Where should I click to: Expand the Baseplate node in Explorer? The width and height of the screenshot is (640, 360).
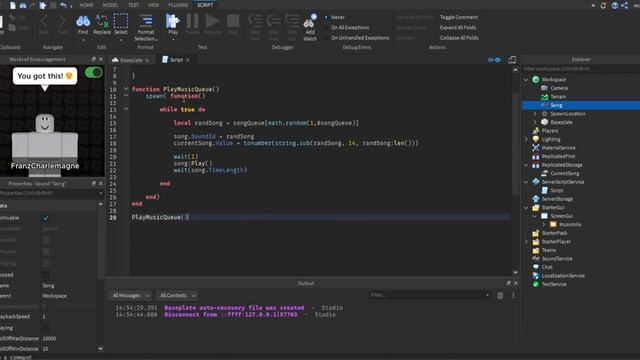pyautogui.click(x=535, y=122)
